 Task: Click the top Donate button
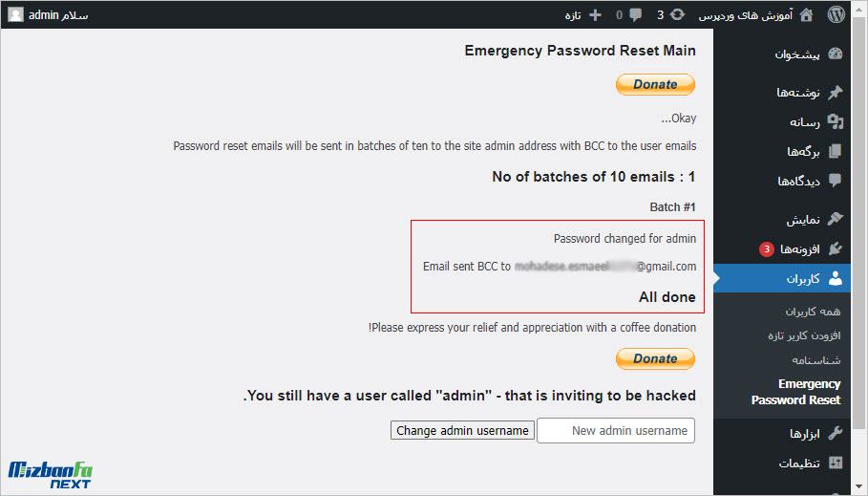655,84
